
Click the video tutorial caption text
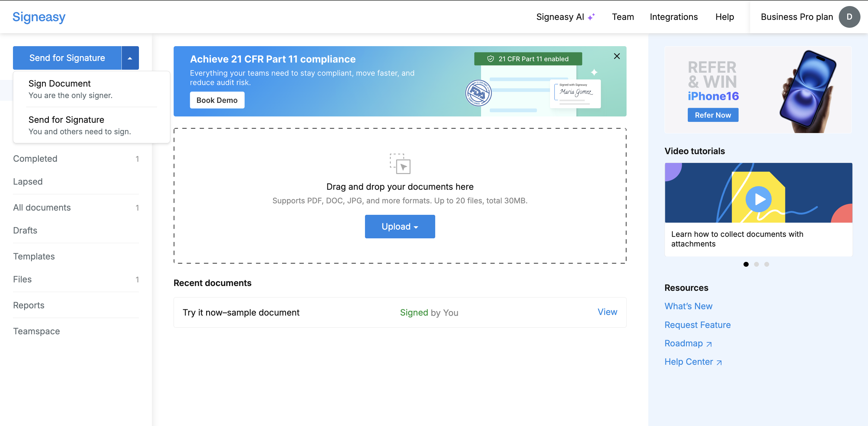tap(737, 239)
